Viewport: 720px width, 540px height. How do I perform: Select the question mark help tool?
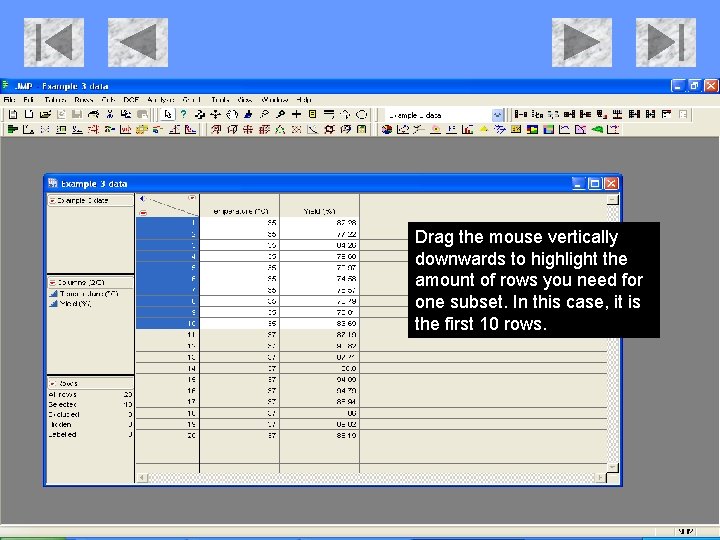[184, 114]
